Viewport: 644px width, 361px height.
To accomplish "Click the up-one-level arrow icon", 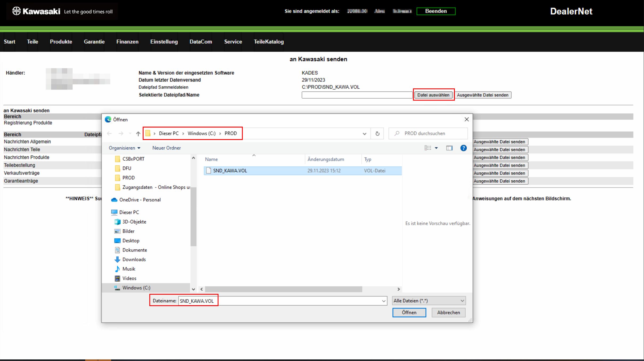I will tap(138, 133).
